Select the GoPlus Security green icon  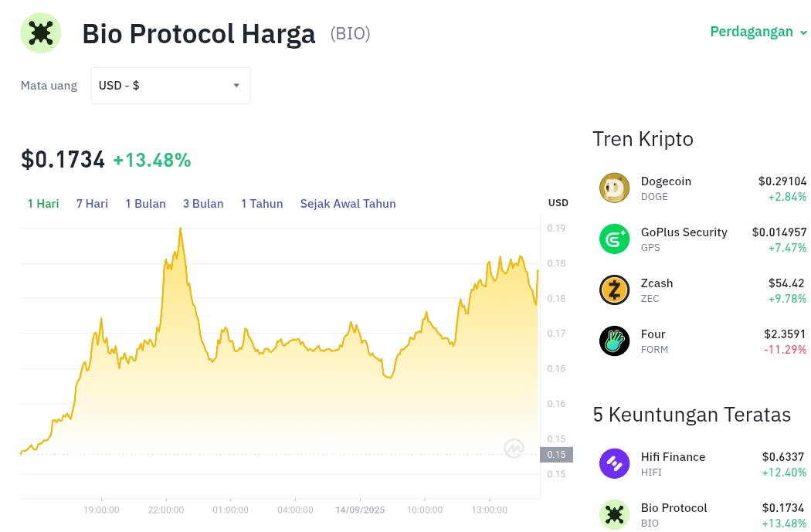tap(615, 239)
